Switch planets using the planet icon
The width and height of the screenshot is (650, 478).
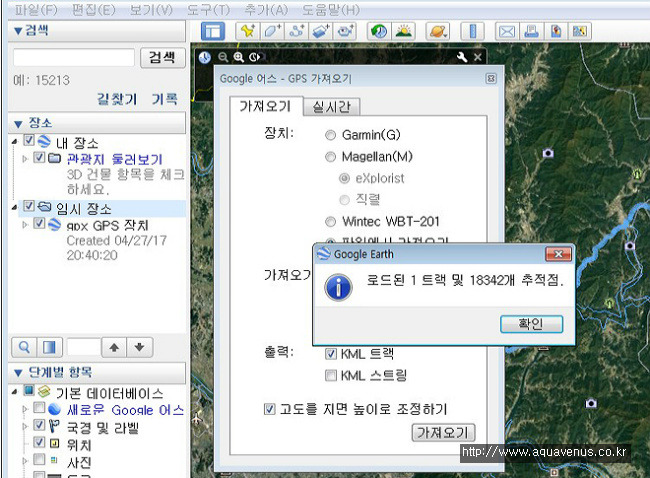[x=438, y=32]
